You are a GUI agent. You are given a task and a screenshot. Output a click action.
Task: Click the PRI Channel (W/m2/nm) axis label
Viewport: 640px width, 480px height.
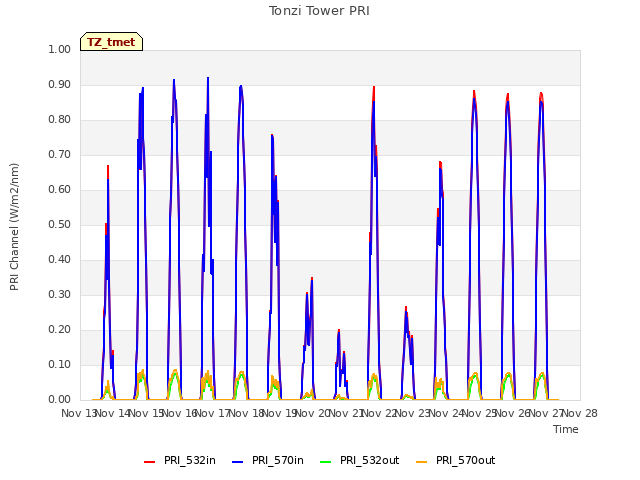tap(14, 227)
